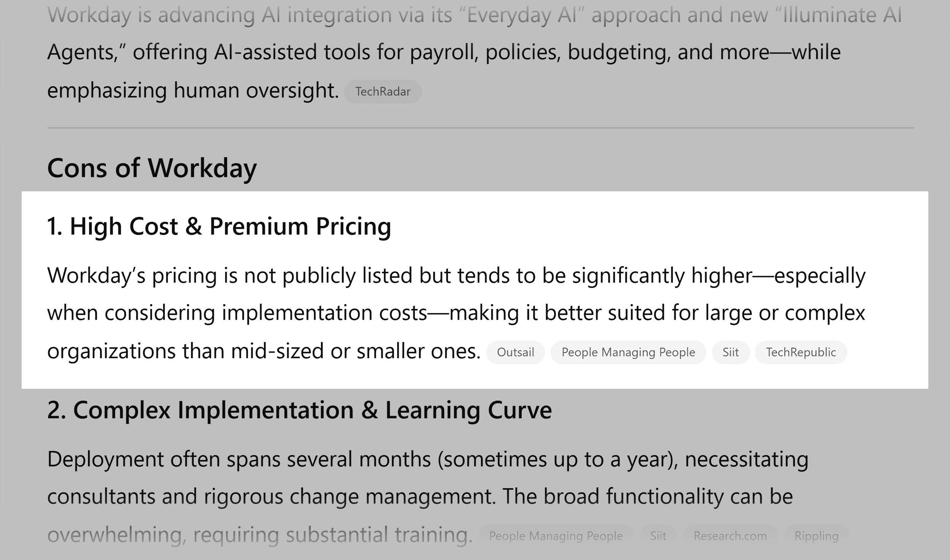Screen dimensions: 950x560
Task: Click the words "overwhelming, requiring substantial training"
Action: 260,535
